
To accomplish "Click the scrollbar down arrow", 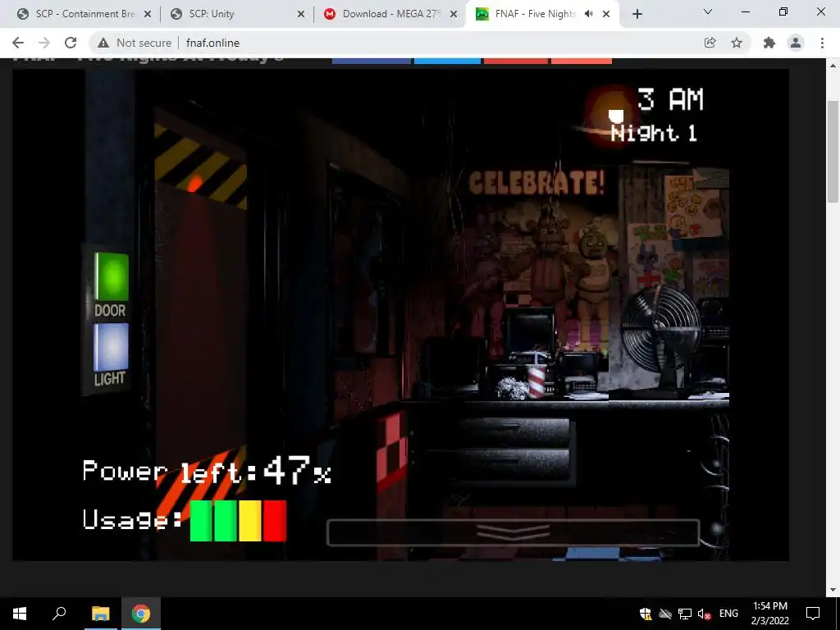I will [833, 590].
